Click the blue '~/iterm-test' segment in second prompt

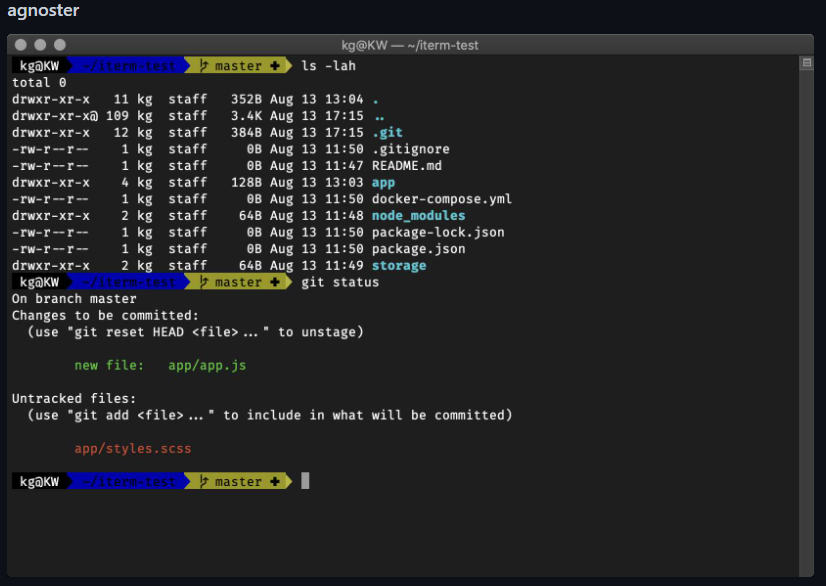pyautogui.click(x=129, y=282)
